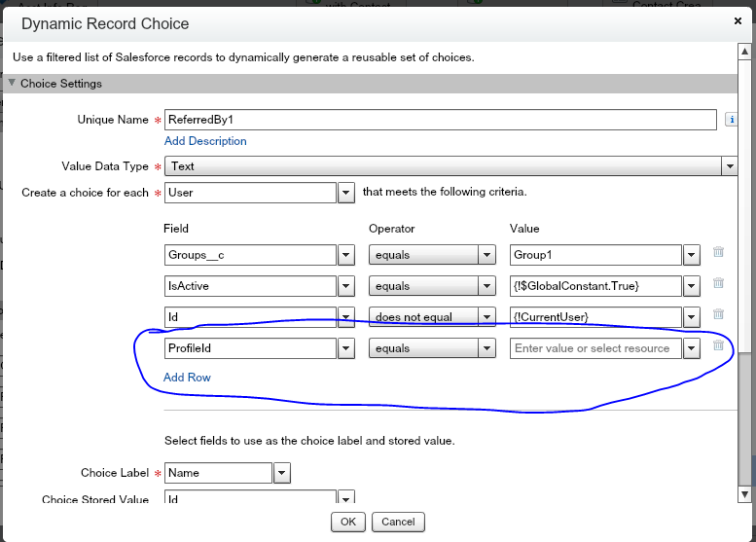Click the empty ProfileId value field
756x542 pixels.
pyautogui.click(x=594, y=348)
